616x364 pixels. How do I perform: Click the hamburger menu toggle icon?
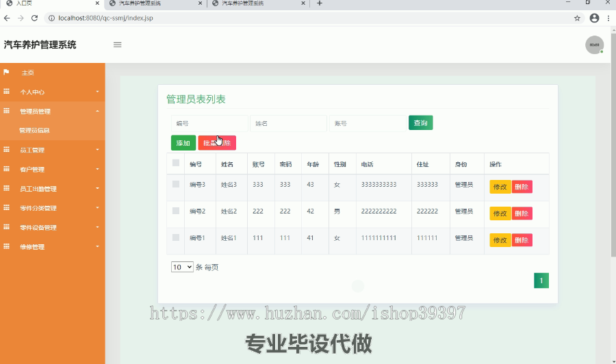pyautogui.click(x=117, y=44)
